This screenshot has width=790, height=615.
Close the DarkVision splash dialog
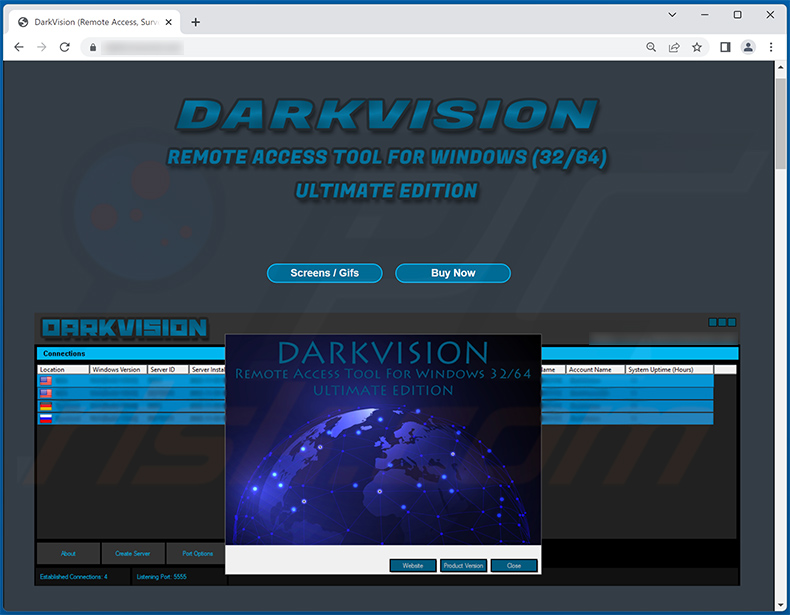pyautogui.click(x=514, y=566)
